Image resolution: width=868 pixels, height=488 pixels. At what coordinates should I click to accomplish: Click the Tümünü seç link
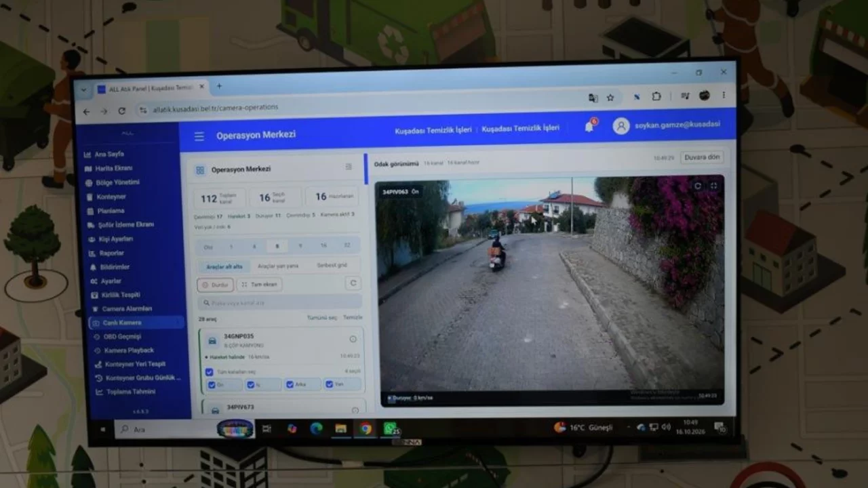click(321, 318)
